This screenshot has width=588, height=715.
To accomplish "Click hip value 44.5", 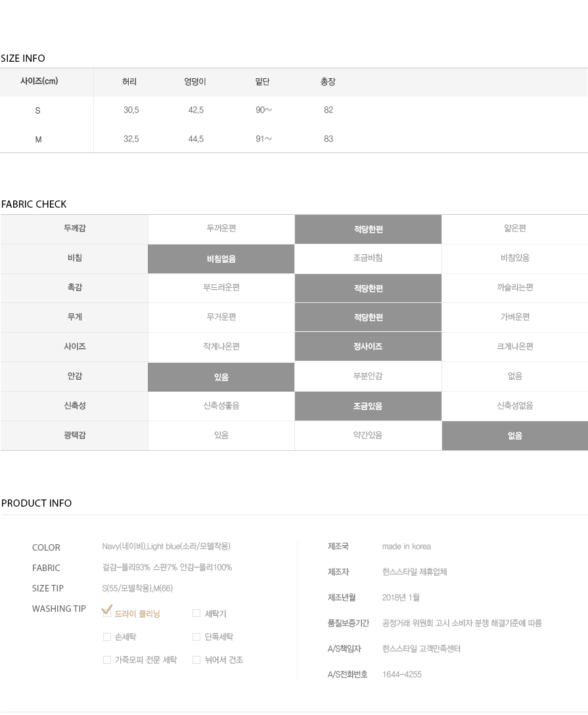I will click(196, 139).
